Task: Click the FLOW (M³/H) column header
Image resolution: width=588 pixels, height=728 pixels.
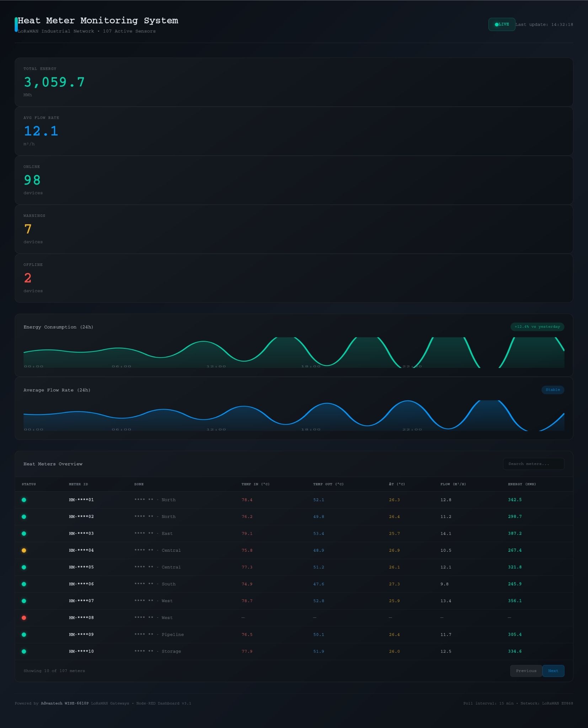Action: pos(453,484)
